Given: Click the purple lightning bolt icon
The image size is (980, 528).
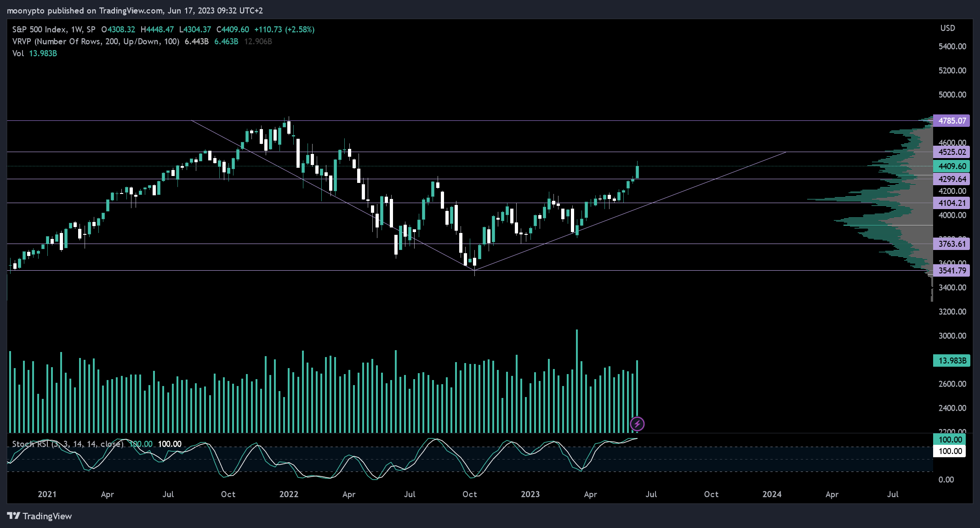Looking at the screenshot, I should [637, 424].
